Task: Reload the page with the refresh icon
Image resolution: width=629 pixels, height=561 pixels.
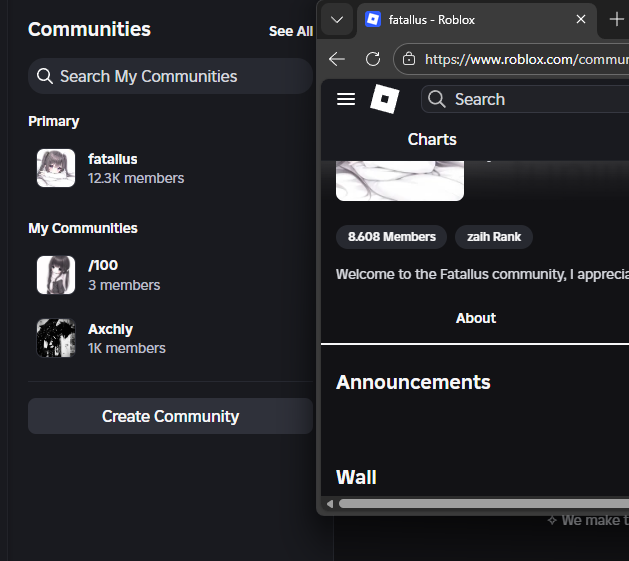Action: pos(373,59)
